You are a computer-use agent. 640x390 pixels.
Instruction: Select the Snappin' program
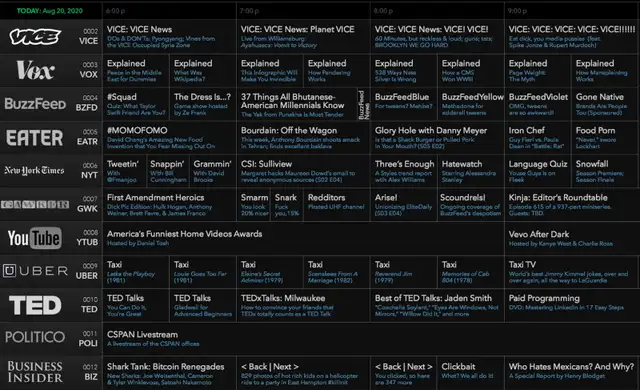tap(168, 171)
